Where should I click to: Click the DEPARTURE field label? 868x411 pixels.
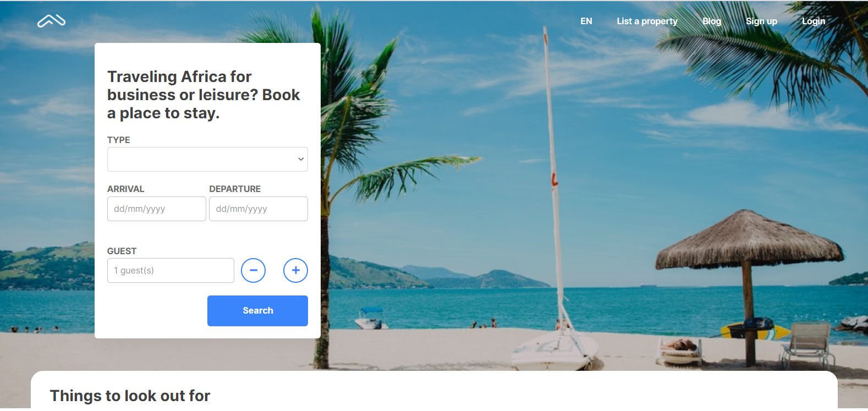(x=235, y=189)
